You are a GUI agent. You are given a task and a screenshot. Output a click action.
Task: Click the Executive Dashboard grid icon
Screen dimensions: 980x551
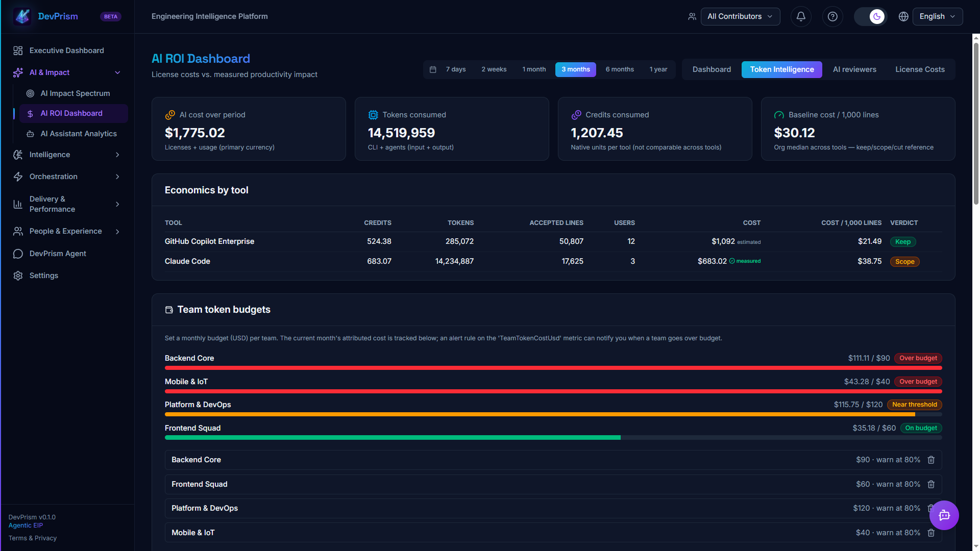coord(18,51)
